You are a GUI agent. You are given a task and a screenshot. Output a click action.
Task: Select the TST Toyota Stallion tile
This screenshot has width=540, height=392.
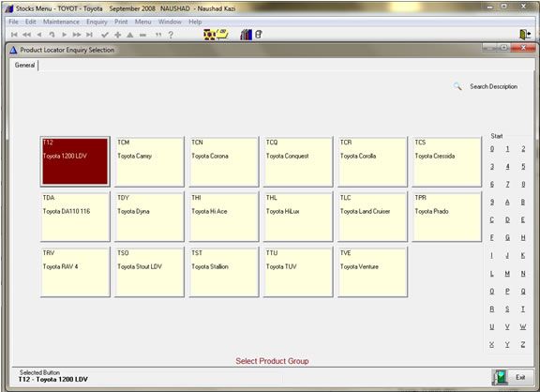(224, 272)
